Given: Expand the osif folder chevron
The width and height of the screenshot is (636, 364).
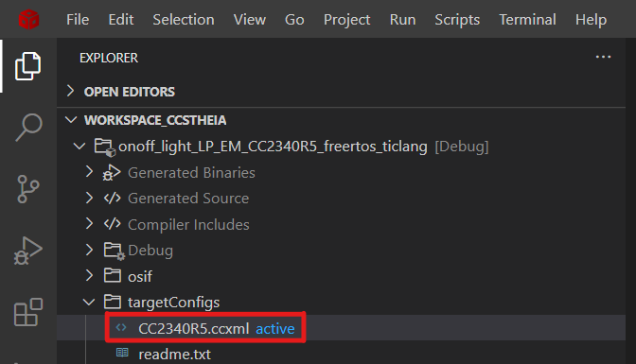Looking at the screenshot, I should tap(89, 276).
